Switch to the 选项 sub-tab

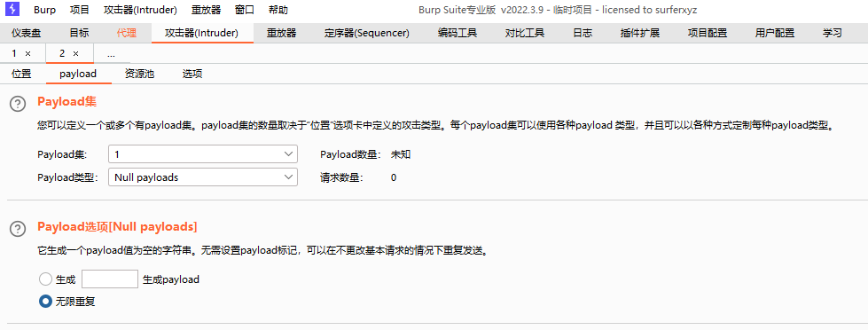click(192, 74)
